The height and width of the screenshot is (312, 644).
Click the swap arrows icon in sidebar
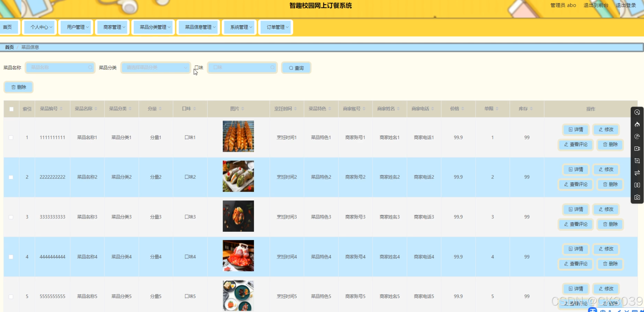(x=637, y=173)
